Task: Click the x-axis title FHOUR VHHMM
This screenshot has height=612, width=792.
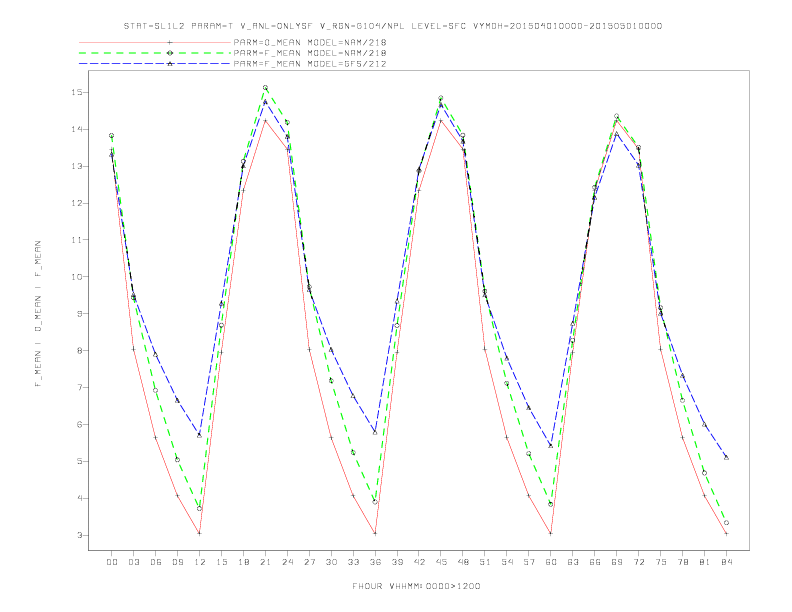Action: point(416,586)
